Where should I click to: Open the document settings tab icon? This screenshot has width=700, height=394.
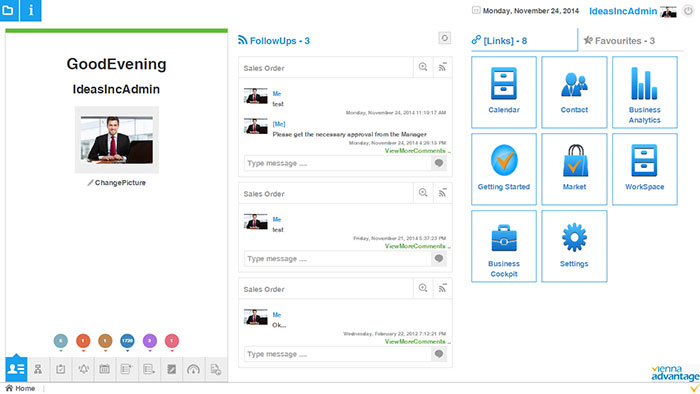click(x=216, y=369)
